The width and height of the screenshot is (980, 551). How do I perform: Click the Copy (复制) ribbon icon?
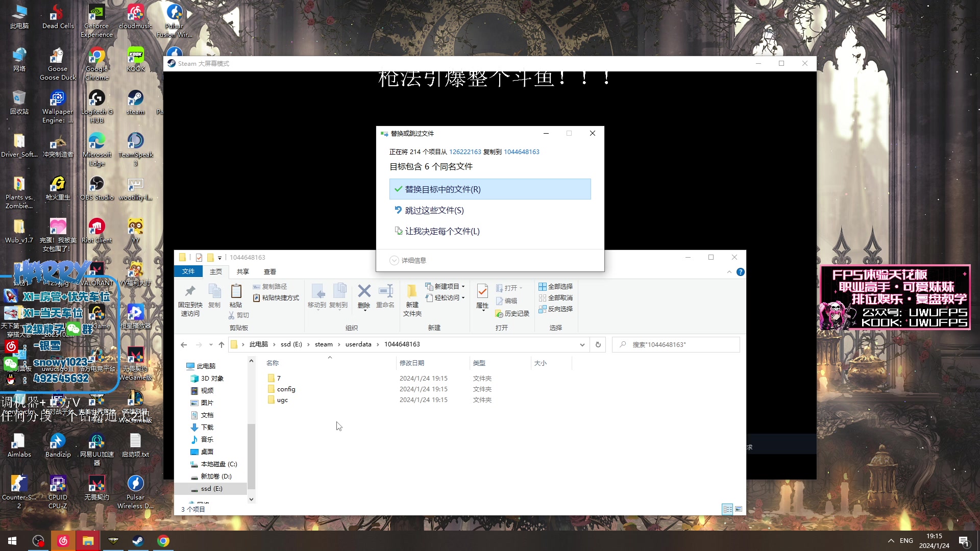point(214,296)
